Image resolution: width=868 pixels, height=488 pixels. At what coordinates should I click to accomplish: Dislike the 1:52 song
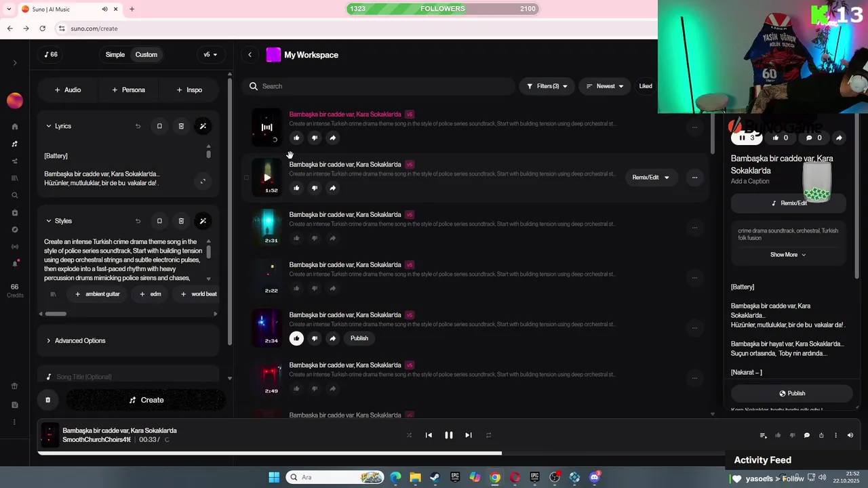pos(314,188)
